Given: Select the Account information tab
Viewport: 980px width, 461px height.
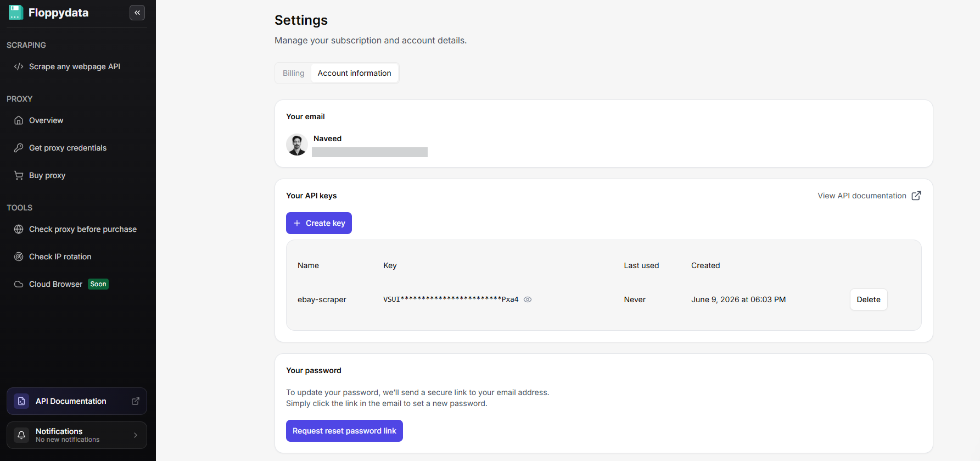Looking at the screenshot, I should (355, 73).
